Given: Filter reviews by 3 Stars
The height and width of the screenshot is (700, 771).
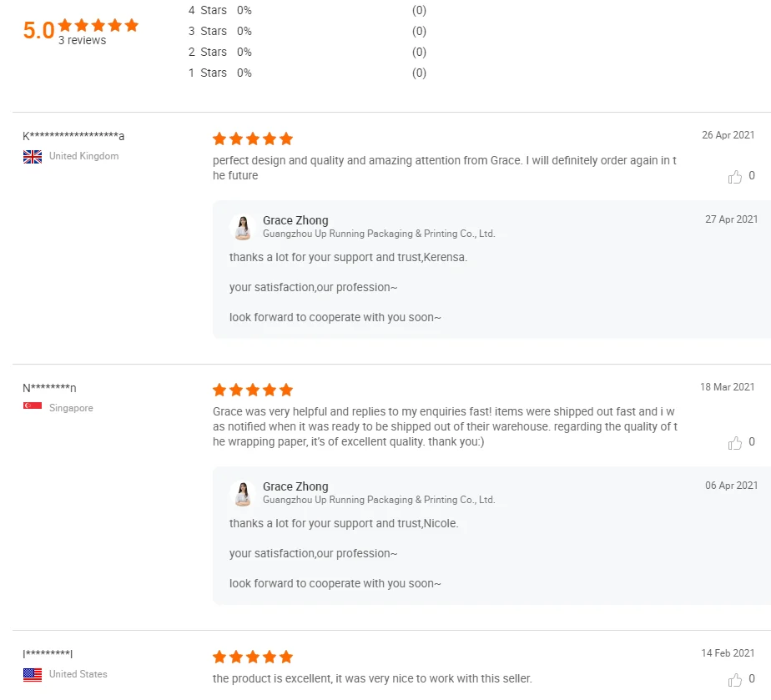Looking at the screenshot, I should pyautogui.click(x=208, y=32).
